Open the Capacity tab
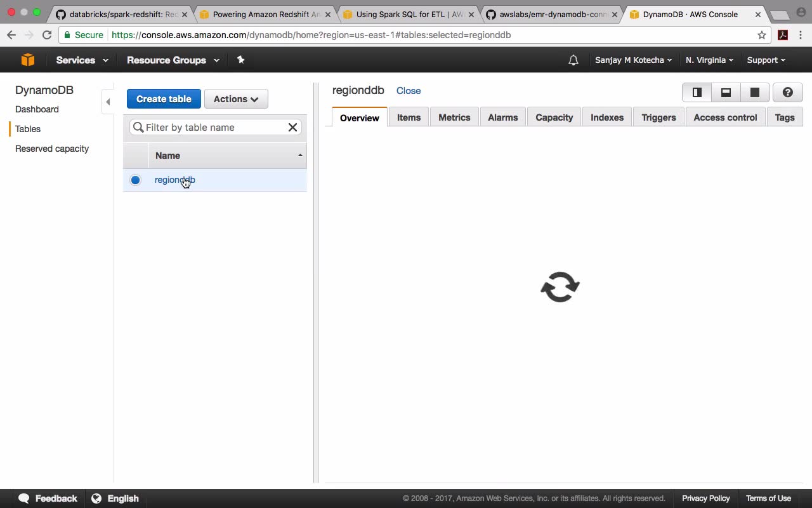This screenshot has height=508, width=812. pos(554,117)
